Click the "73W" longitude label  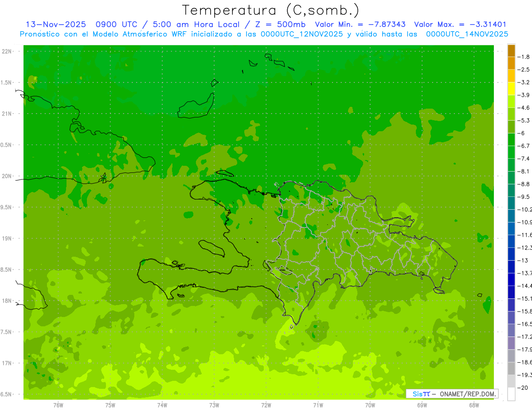tap(214, 405)
